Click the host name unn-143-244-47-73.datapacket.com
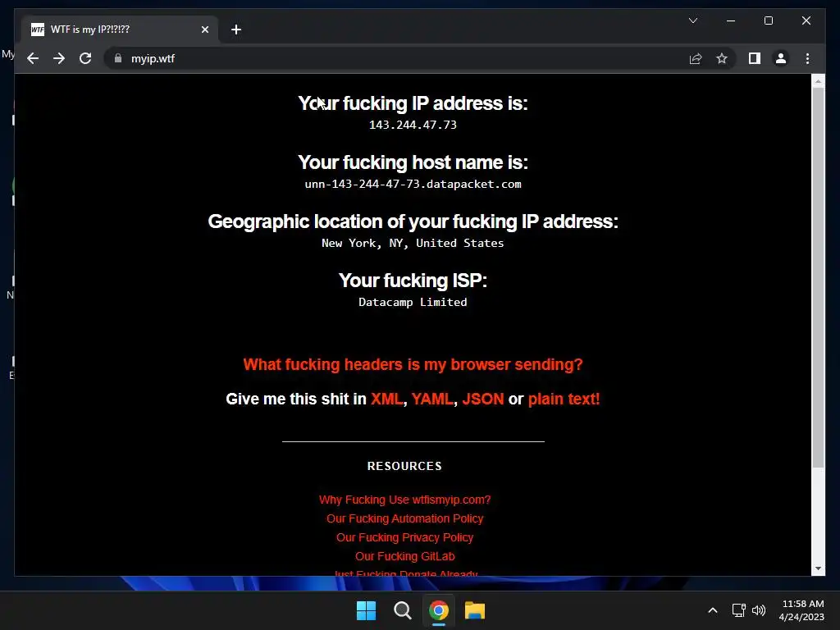This screenshot has height=630, width=840. click(413, 185)
